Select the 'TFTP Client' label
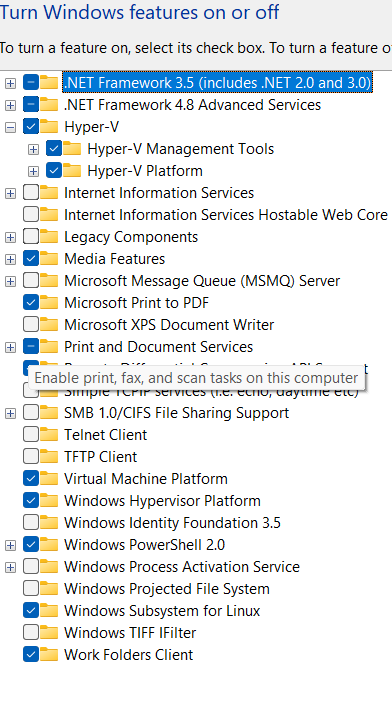Image resolution: width=392 pixels, height=716 pixels. point(101,457)
